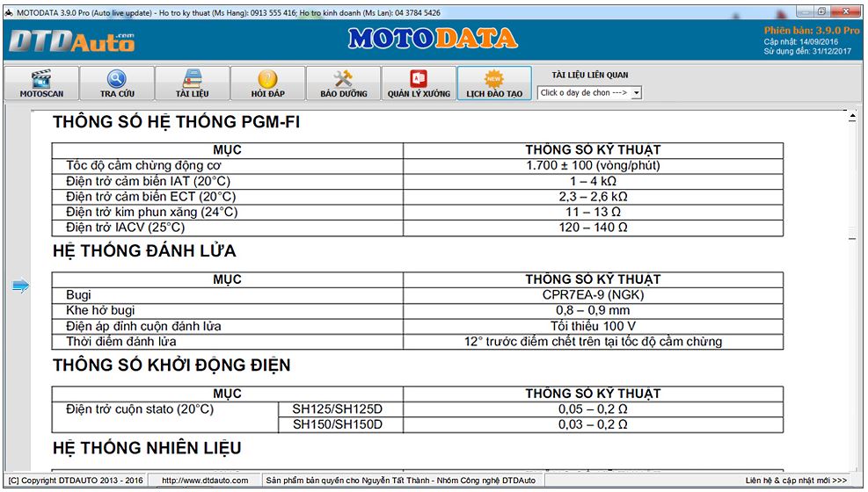This screenshot has height=492, width=868.
Task: Open the BẢO DƯỠNG maintenance section
Action: (343, 83)
